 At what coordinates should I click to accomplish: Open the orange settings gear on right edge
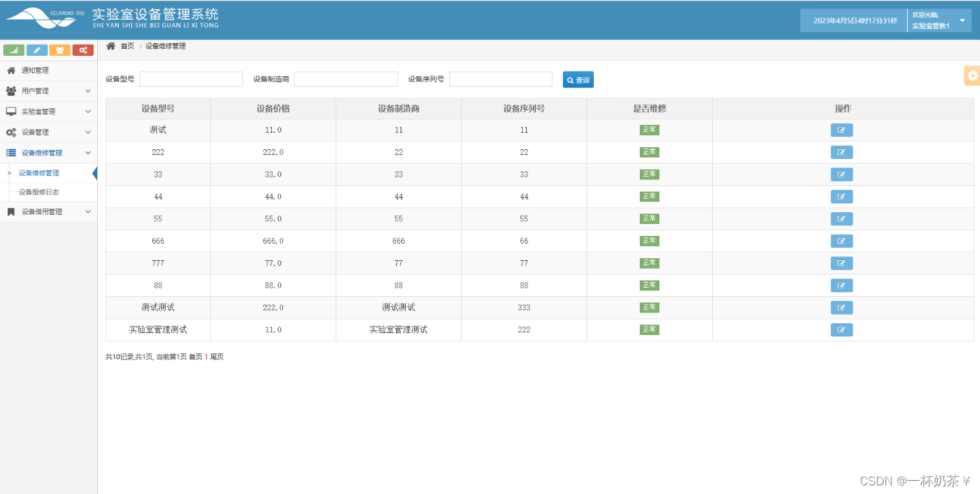click(972, 76)
